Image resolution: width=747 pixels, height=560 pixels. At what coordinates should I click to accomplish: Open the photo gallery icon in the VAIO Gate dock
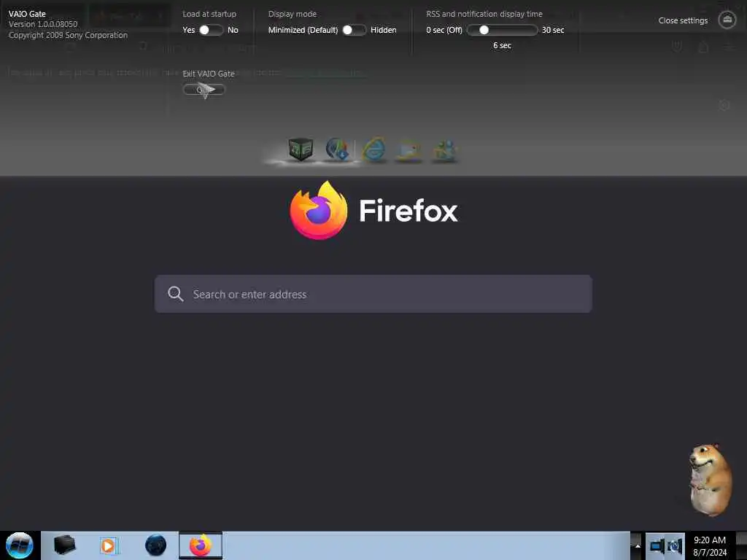pyautogui.click(x=409, y=150)
